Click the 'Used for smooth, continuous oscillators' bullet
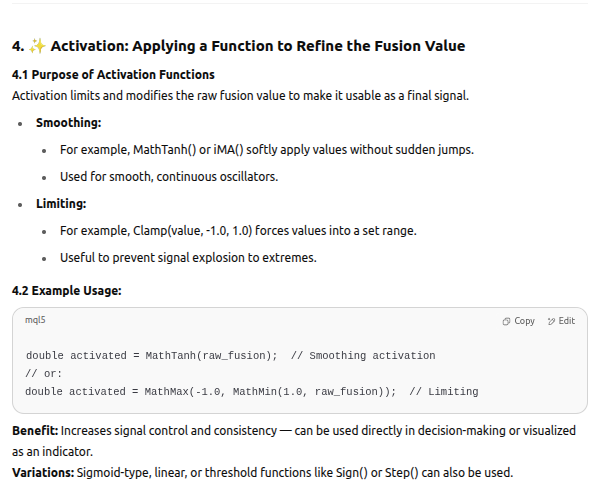The image size is (615, 496). 169,177
